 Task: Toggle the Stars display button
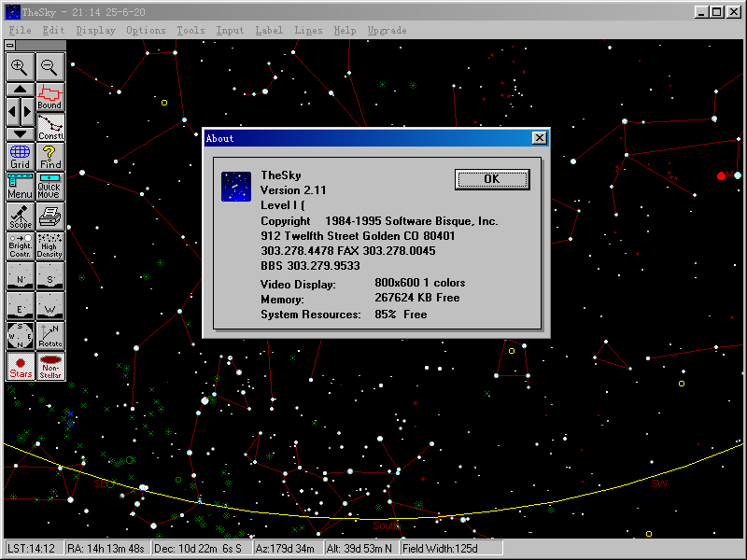point(20,366)
